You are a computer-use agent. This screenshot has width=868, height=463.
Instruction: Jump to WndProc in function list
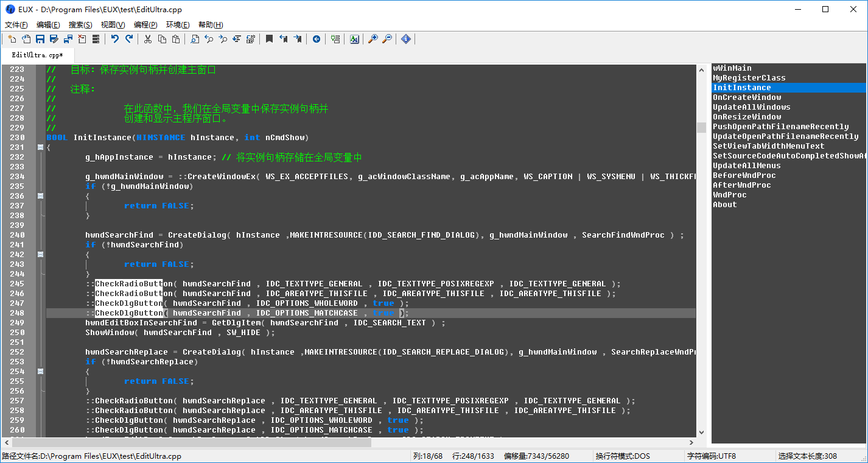[729, 195]
